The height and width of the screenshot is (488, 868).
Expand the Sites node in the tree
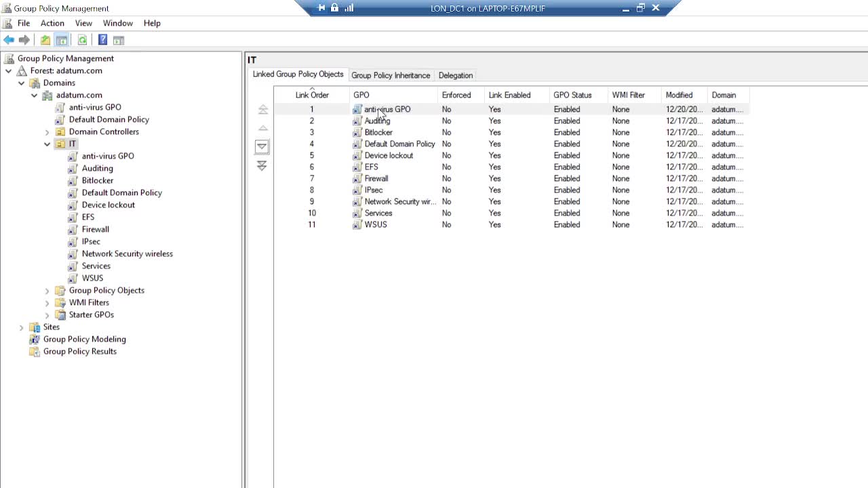tap(22, 327)
